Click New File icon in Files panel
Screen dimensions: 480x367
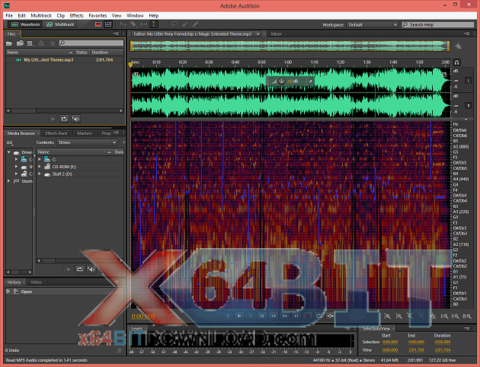tap(30, 43)
